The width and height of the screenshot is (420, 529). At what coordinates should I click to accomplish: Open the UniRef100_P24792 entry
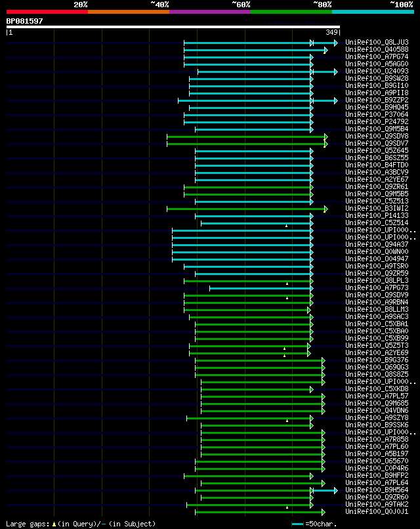(377, 122)
